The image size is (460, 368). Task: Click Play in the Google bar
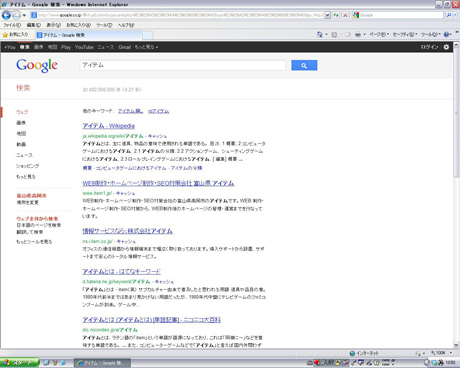click(x=66, y=47)
